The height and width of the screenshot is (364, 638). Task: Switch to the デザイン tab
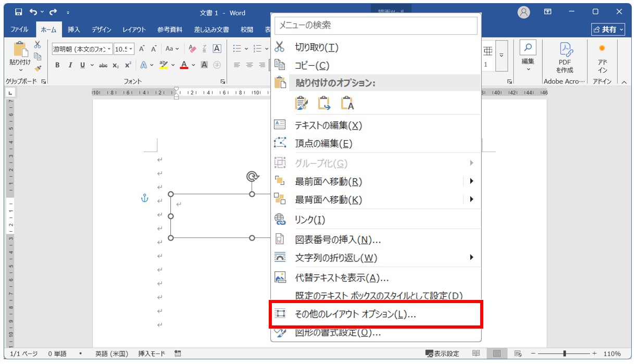pos(101,30)
